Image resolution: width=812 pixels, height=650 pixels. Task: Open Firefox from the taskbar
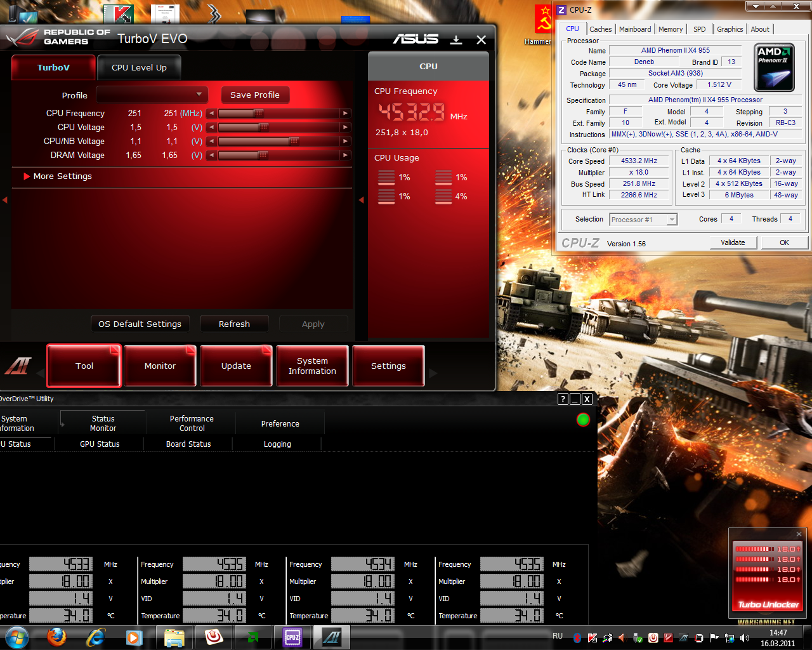pos(56,637)
